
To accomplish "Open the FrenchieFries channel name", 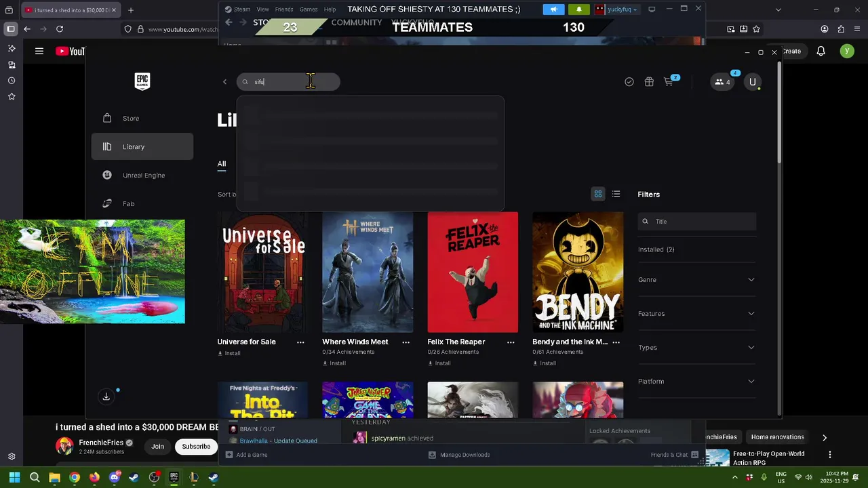I will click(x=101, y=443).
